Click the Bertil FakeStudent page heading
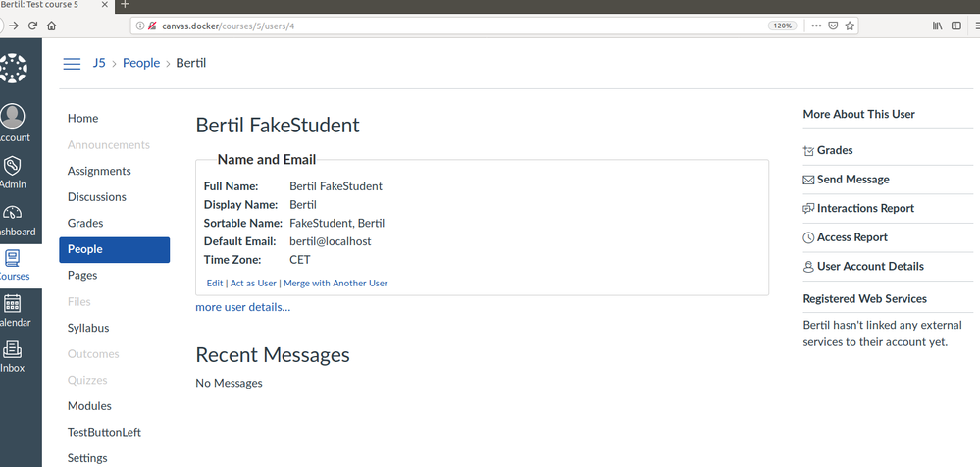The image size is (980, 467). (278, 125)
